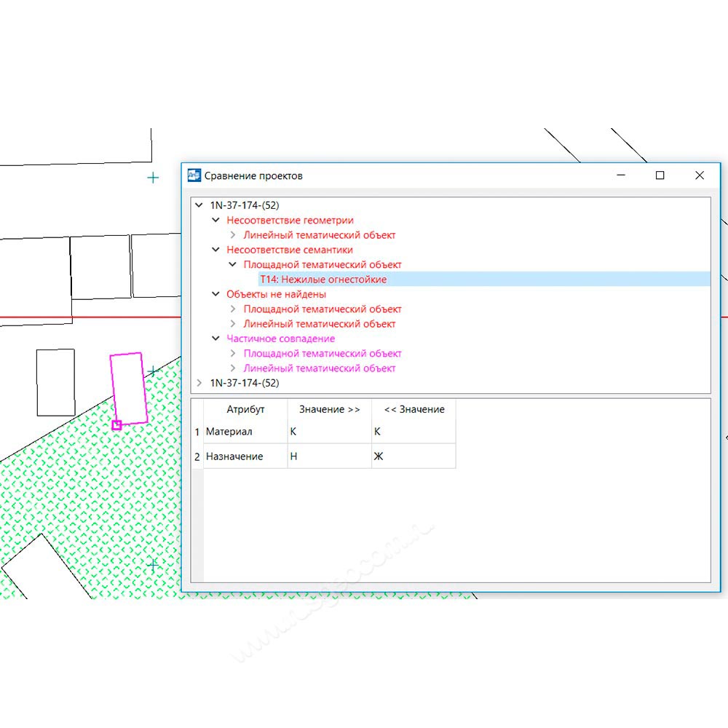The height and width of the screenshot is (728, 728).
Task: Click the row 2 number header
Action: pyautogui.click(x=197, y=456)
